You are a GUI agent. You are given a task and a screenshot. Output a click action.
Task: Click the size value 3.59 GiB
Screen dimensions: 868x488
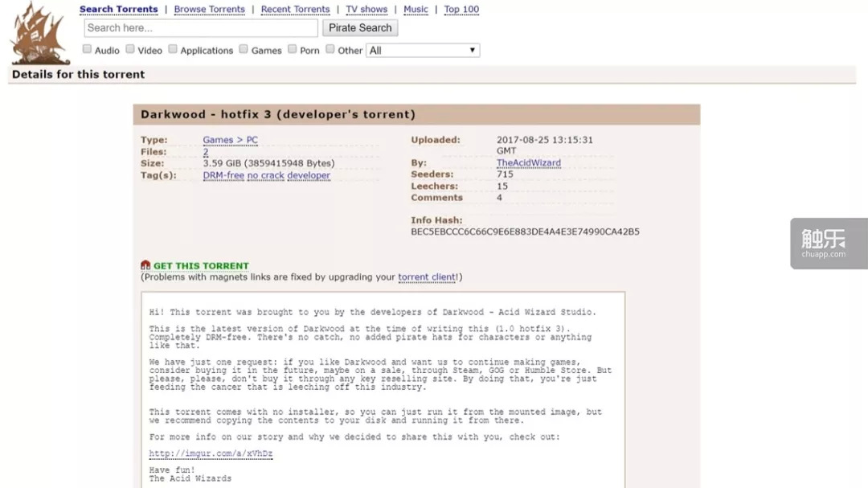268,163
